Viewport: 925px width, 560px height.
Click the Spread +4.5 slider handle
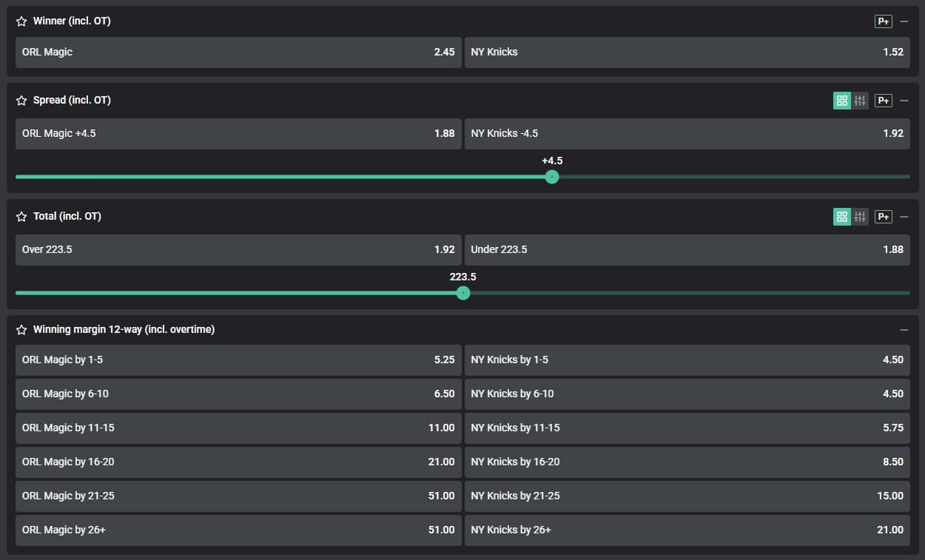551,177
